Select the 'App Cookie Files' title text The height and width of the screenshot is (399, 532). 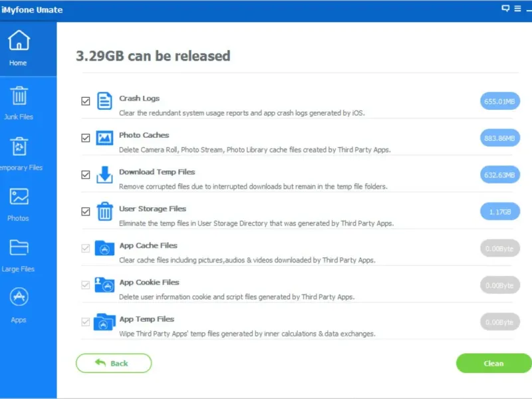click(149, 282)
